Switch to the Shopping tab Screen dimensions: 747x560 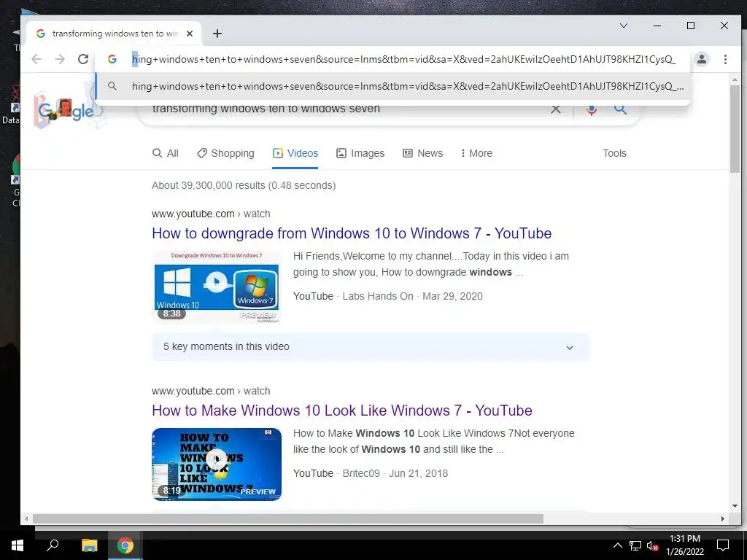pyautogui.click(x=226, y=153)
